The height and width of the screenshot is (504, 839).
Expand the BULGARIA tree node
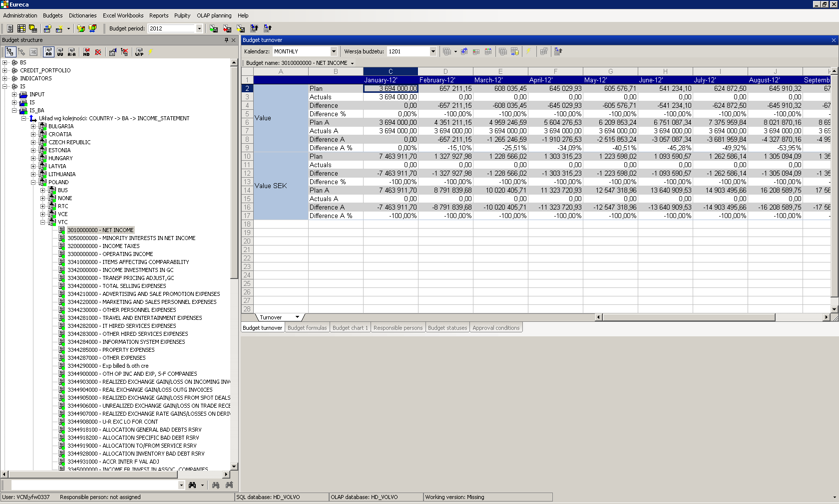tap(33, 126)
